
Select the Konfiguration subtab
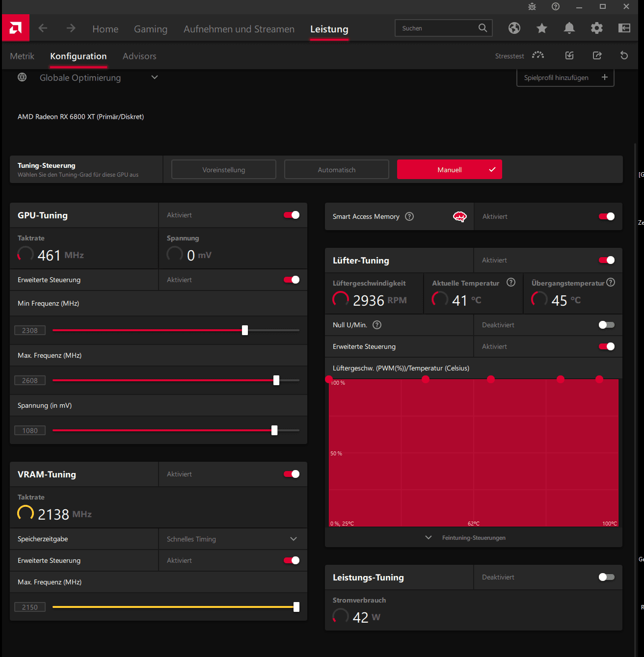[x=79, y=56]
